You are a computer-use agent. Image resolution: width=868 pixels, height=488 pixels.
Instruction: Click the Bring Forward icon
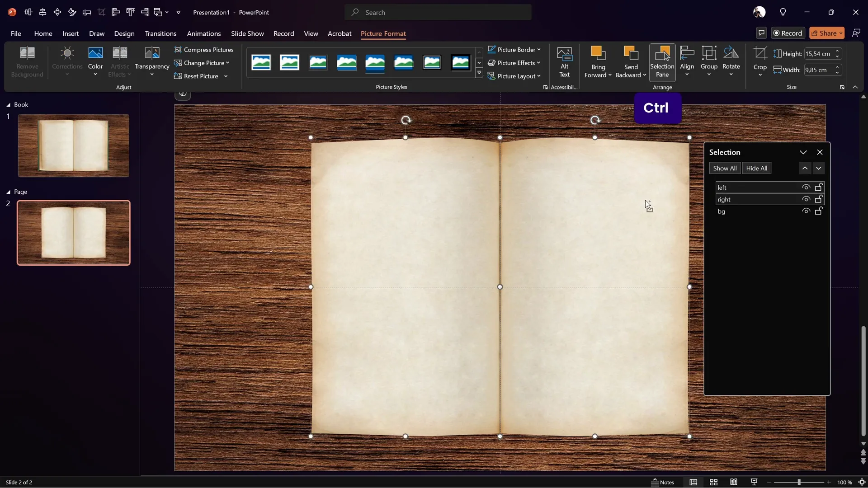[x=598, y=54]
